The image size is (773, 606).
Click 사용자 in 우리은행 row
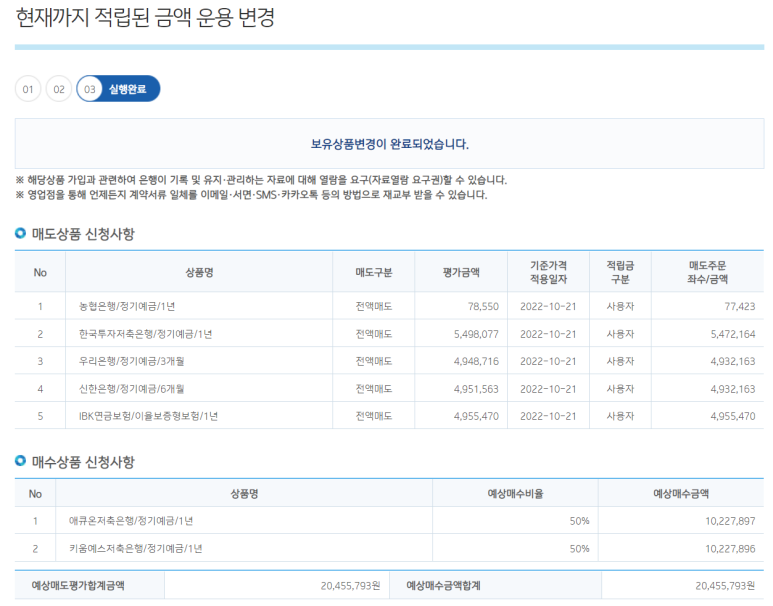[x=620, y=361]
